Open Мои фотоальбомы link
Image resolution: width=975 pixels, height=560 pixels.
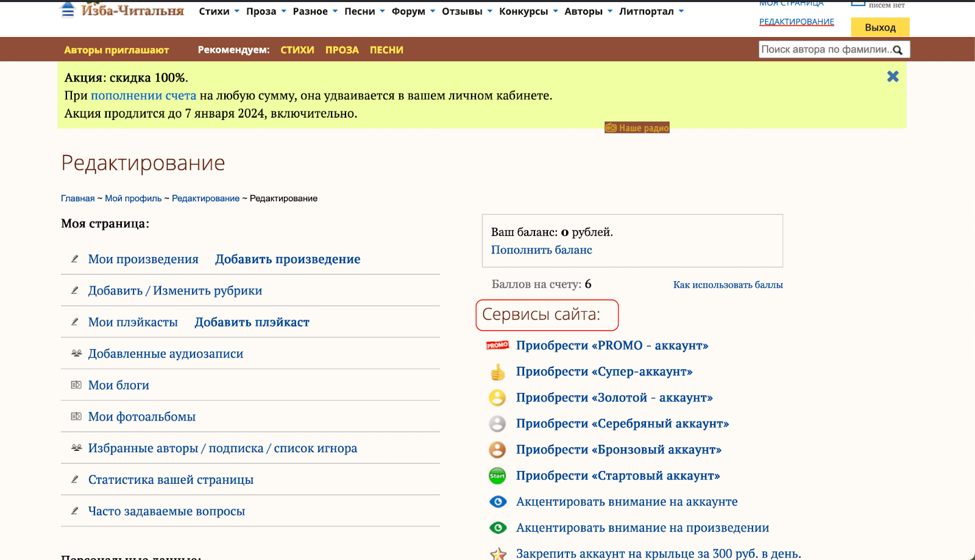(142, 417)
